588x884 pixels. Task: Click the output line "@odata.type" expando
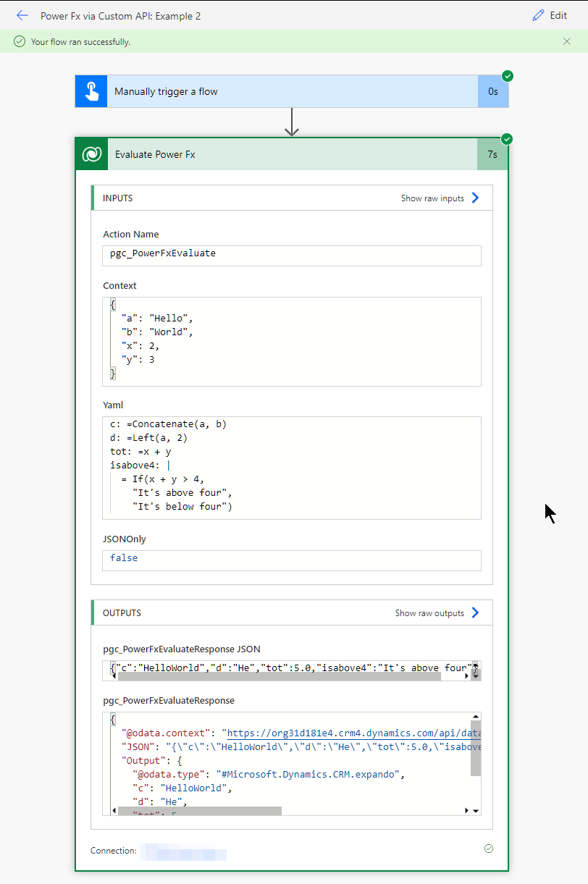[268, 775]
